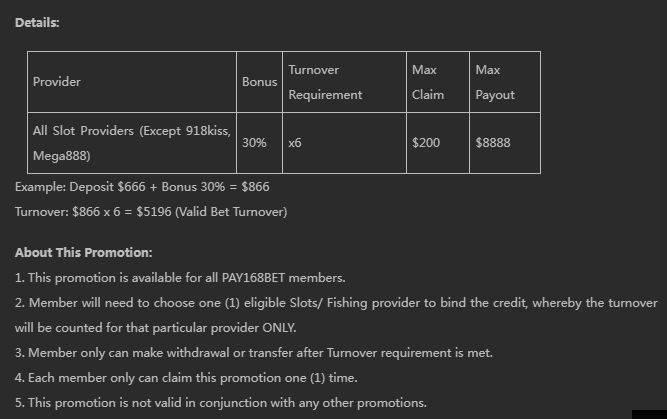Viewport: 667px width, 419px height.
Task: Select rule 2 about choosing eligible provider
Action: click(336, 302)
